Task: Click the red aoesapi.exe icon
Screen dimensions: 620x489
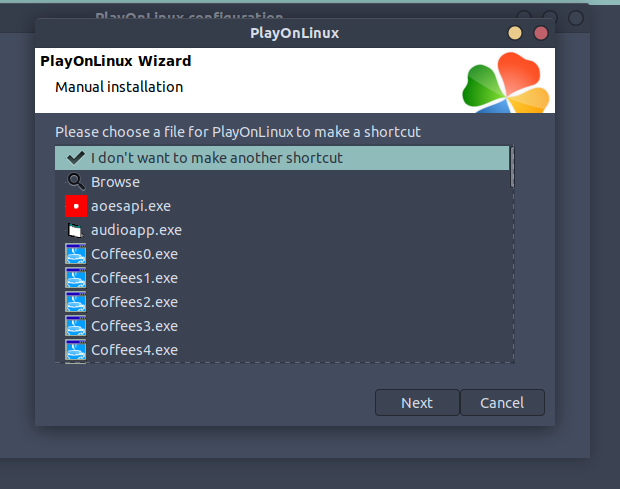Action: pos(76,206)
